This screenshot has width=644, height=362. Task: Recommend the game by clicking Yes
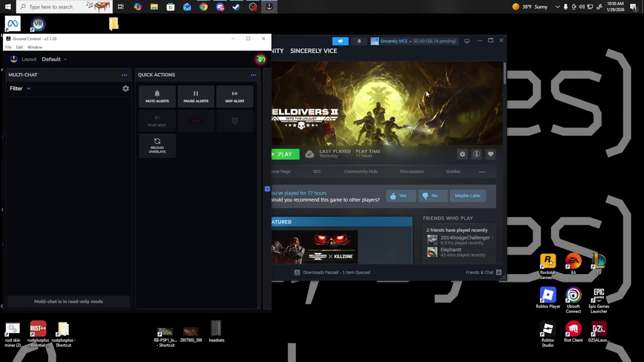[x=401, y=196]
